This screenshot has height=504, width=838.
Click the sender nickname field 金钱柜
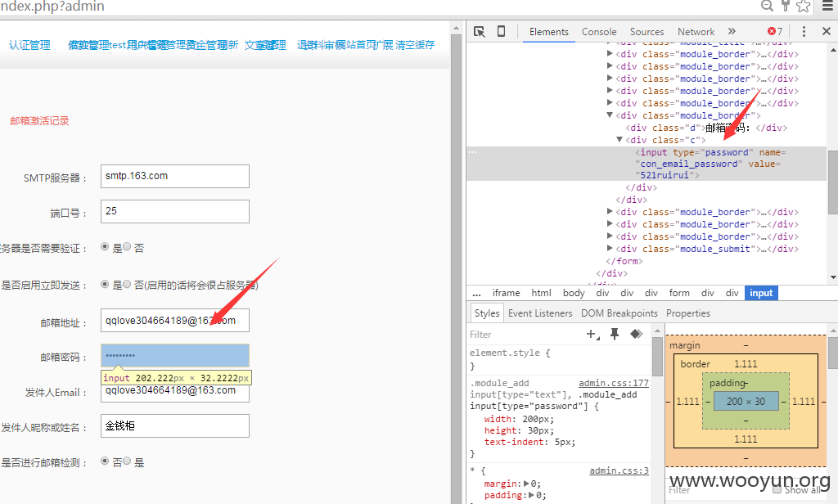pyautogui.click(x=175, y=426)
